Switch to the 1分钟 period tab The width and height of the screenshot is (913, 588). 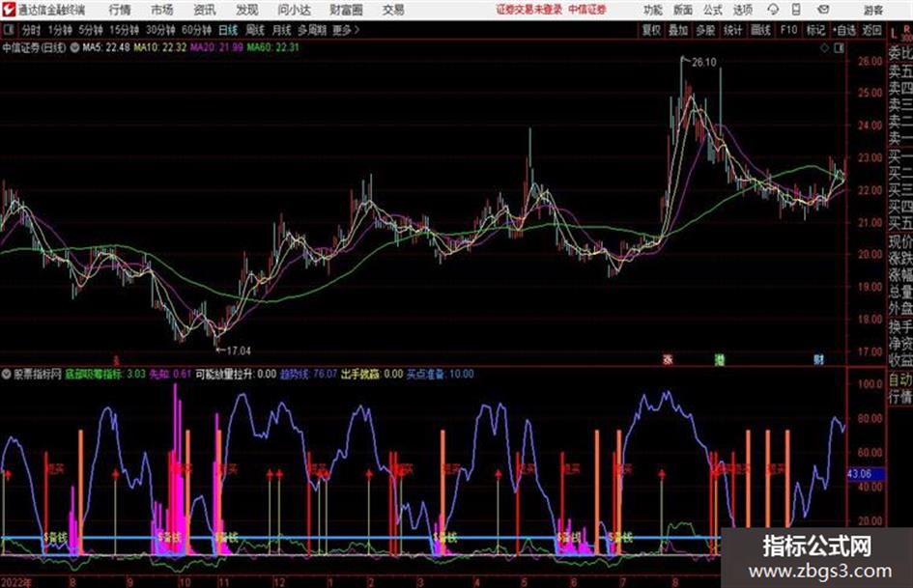click(x=60, y=30)
